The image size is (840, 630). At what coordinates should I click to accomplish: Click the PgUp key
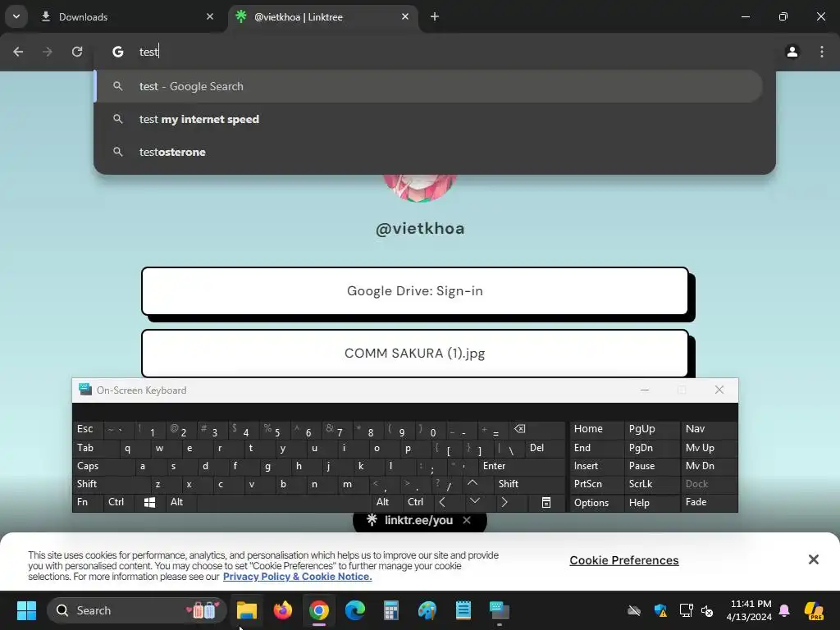point(652,430)
